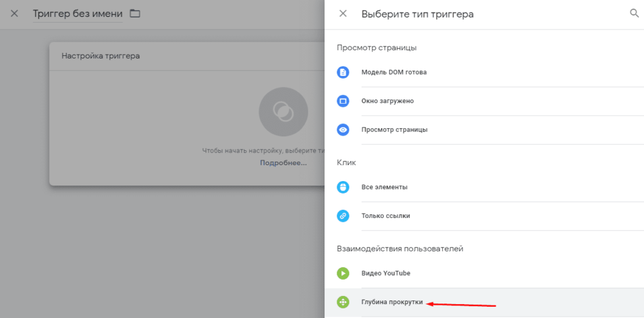This screenshot has height=318, width=644.
Task: Close the Триггер без имени editor
Action: coord(14,14)
